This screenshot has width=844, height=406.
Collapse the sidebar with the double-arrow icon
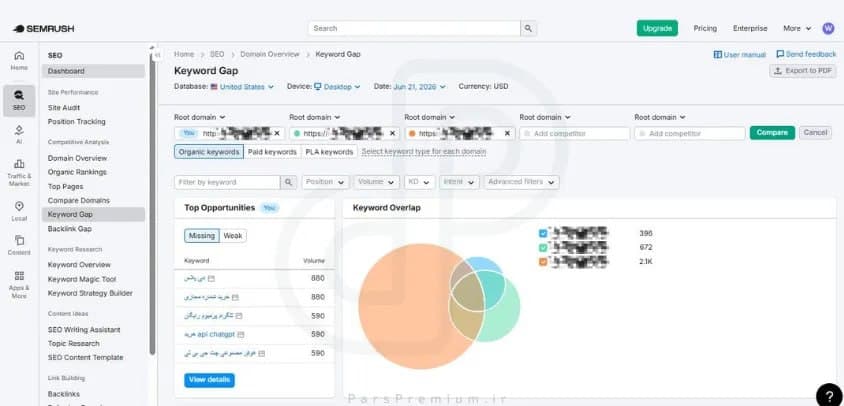(157, 55)
